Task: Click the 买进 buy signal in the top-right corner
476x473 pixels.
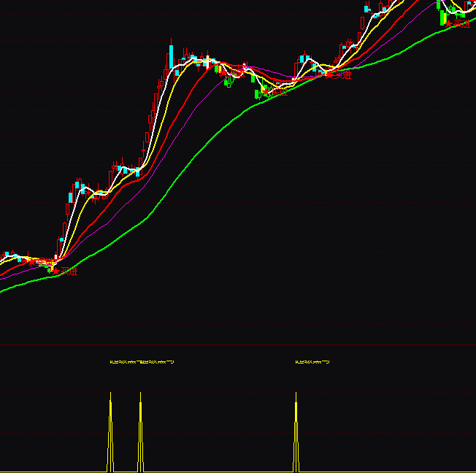Action: (459, 24)
